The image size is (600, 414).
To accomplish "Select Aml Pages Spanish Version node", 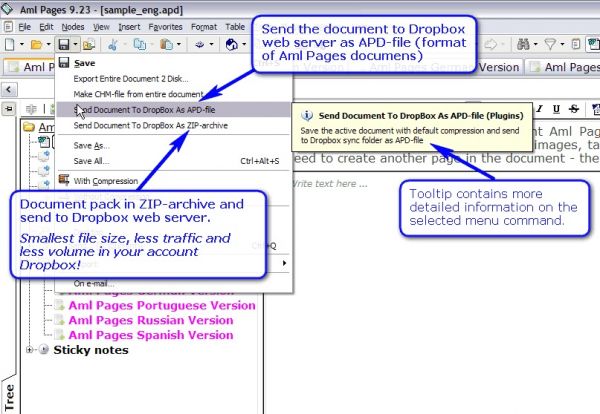I will (151, 335).
